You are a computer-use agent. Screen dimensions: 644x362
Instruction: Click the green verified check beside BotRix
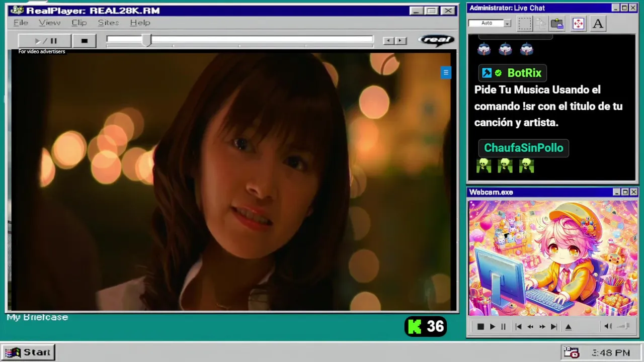click(498, 73)
